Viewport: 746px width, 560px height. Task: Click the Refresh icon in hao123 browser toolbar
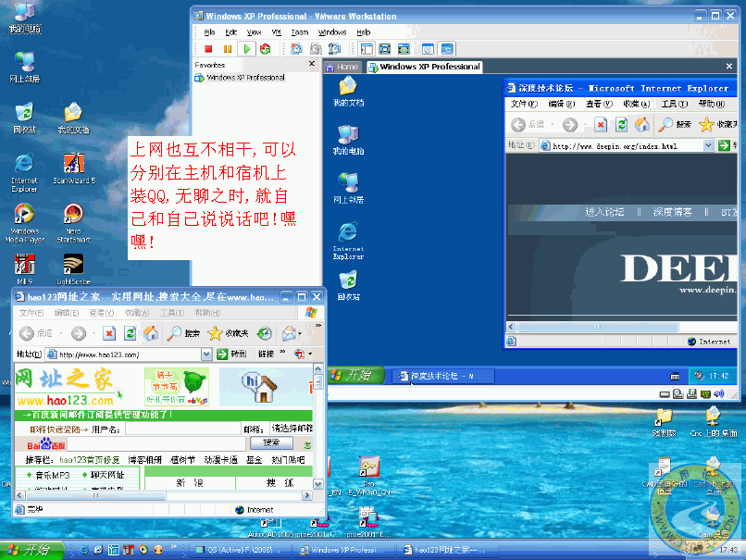point(130,333)
